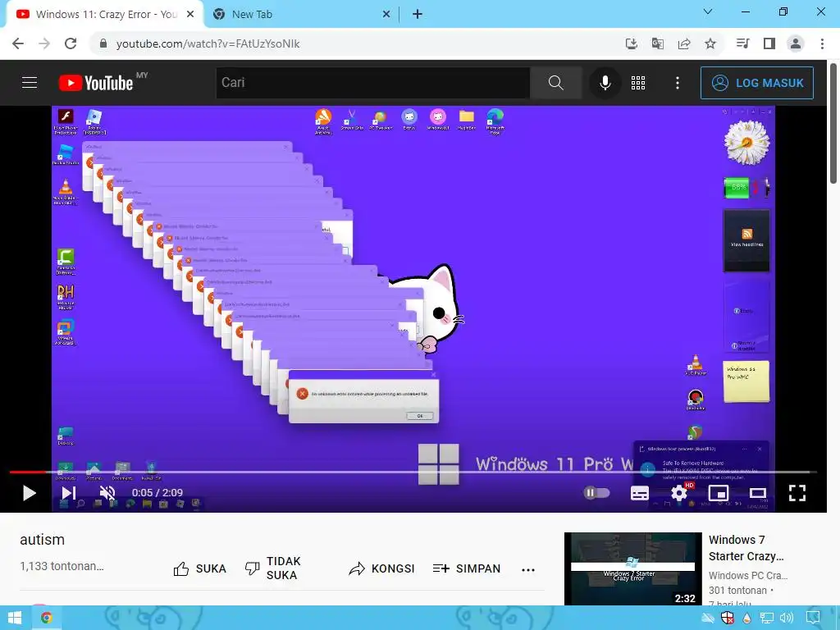
Task: Turn on subtitles in the player
Action: [x=640, y=493]
